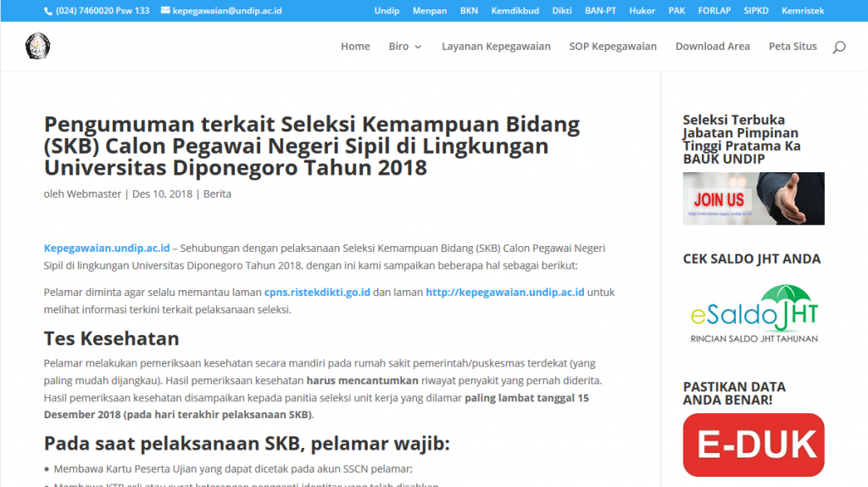
Task: Expand the Biro dropdown menu
Action: click(x=404, y=47)
